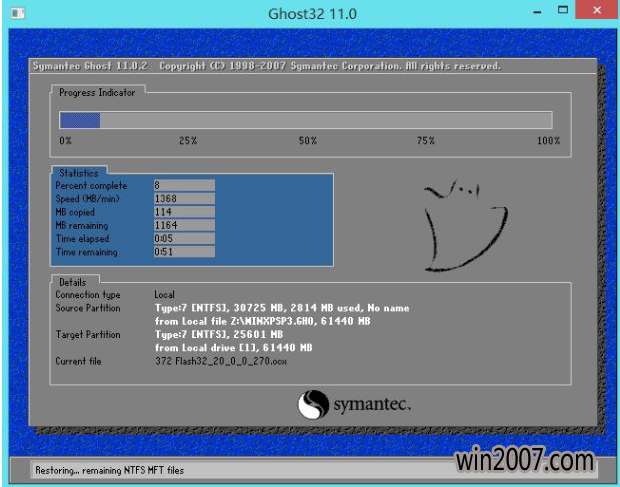Click the ghost mascot drawing
The image size is (620, 487).
coord(465,225)
